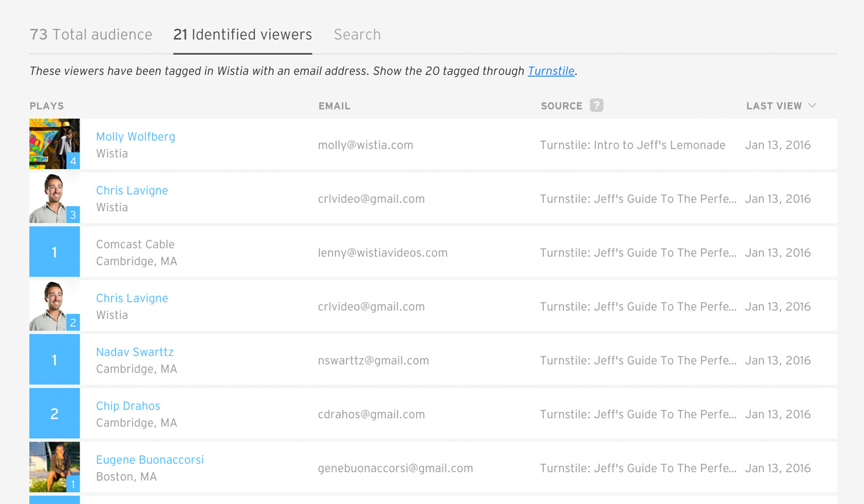The image size is (864, 504).
Task: Sort by the Plays column header
Action: click(x=46, y=106)
